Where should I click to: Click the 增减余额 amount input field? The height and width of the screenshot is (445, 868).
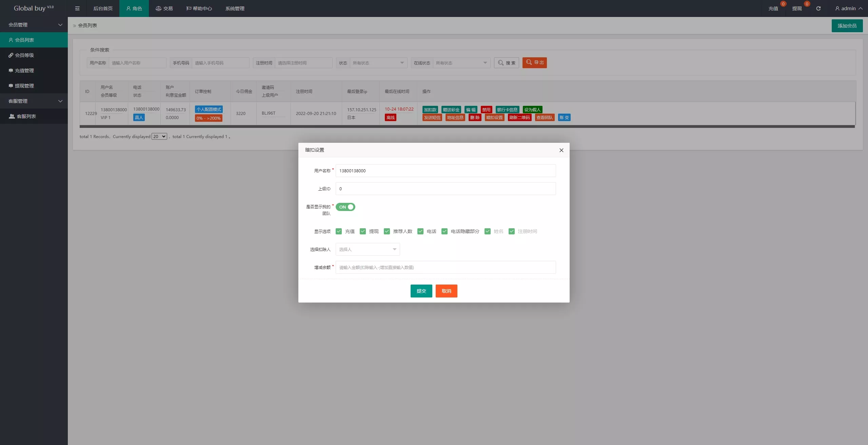[446, 267]
